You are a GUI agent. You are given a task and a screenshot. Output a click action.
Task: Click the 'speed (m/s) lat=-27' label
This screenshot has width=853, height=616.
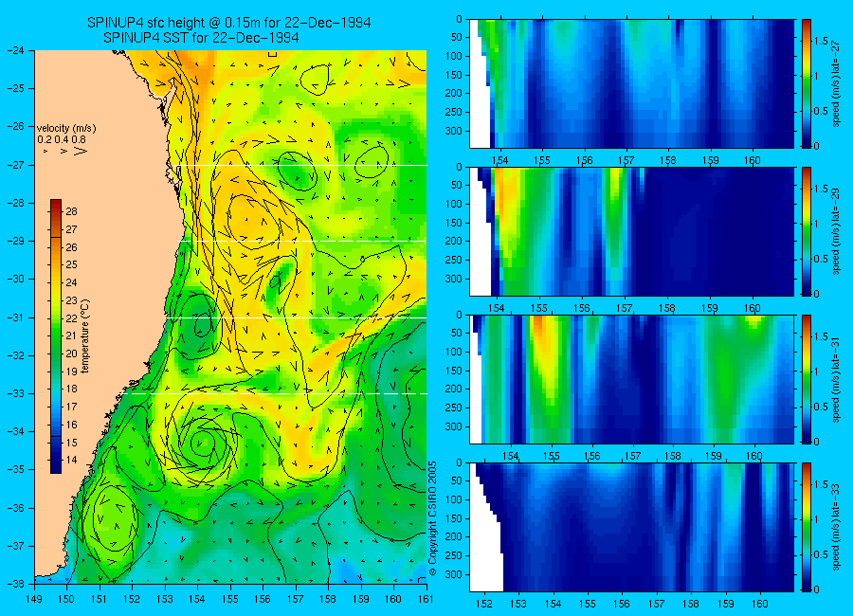click(x=836, y=83)
